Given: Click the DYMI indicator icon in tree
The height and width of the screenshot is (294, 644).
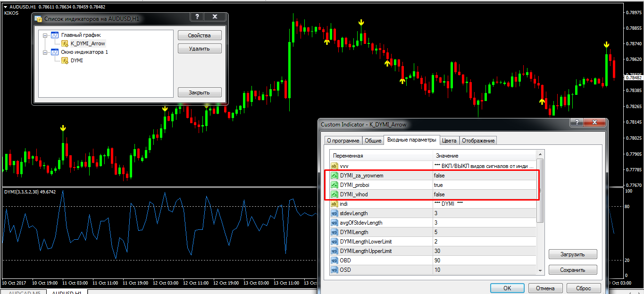Looking at the screenshot, I should 65,60.
